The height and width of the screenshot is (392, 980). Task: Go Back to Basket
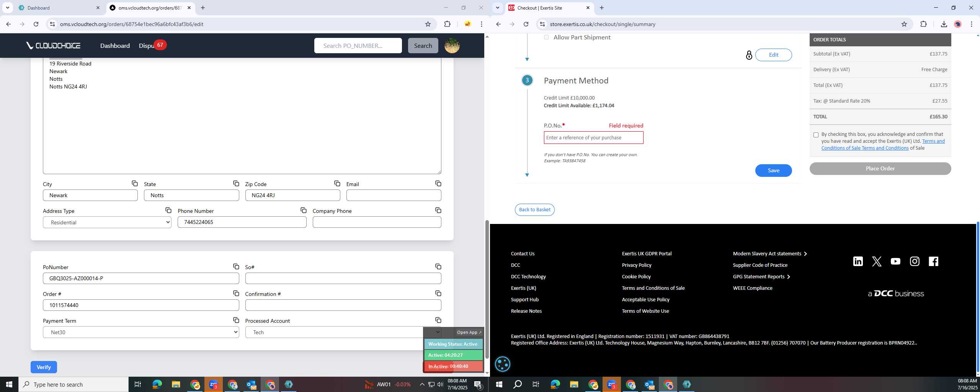pos(534,209)
